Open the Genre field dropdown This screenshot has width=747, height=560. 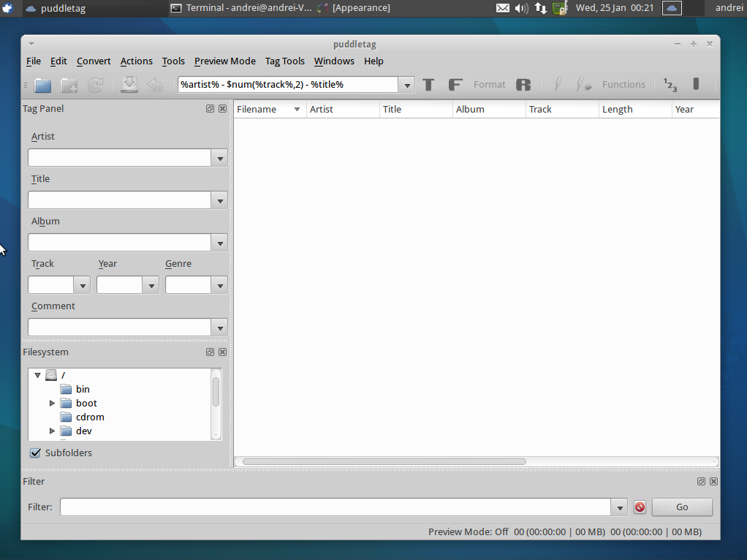pyautogui.click(x=220, y=285)
